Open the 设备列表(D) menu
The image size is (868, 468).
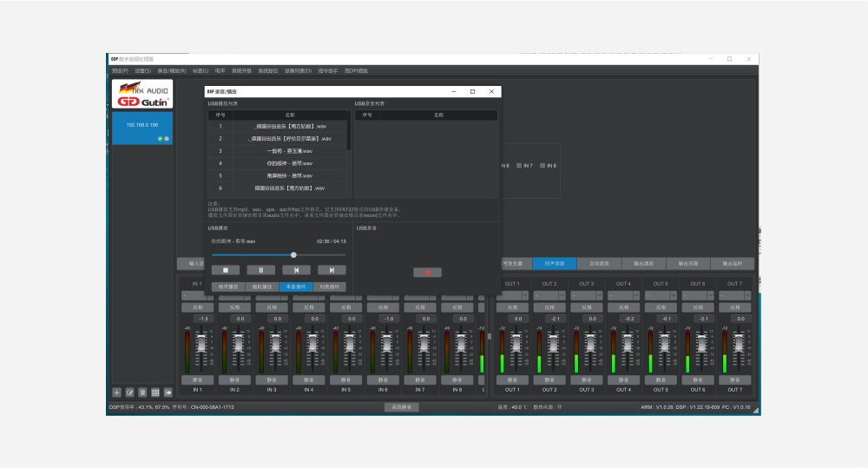[299, 71]
